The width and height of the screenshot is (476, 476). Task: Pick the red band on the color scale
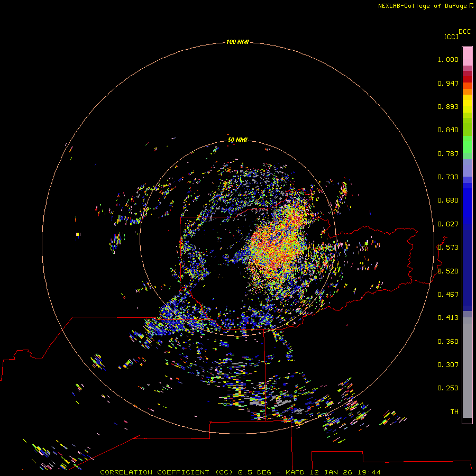467,79
